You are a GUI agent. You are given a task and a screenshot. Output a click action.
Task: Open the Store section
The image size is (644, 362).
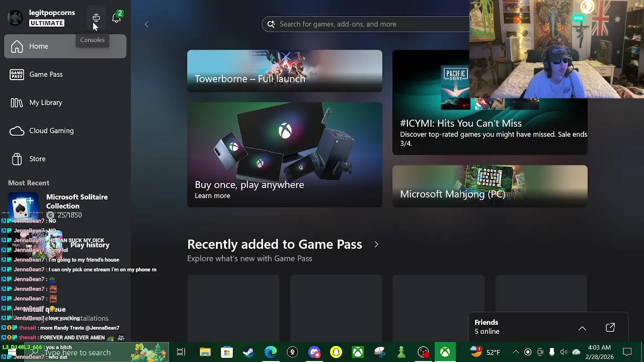pyautogui.click(x=65, y=159)
